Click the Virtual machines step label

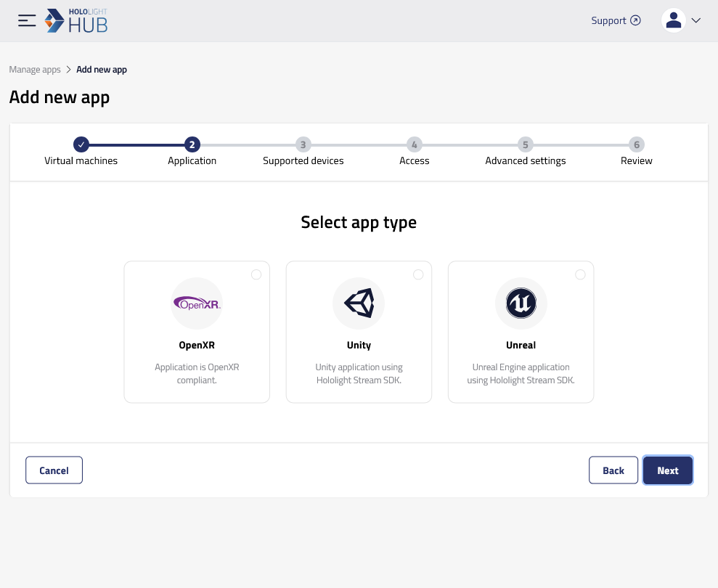click(x=81, y=160)
